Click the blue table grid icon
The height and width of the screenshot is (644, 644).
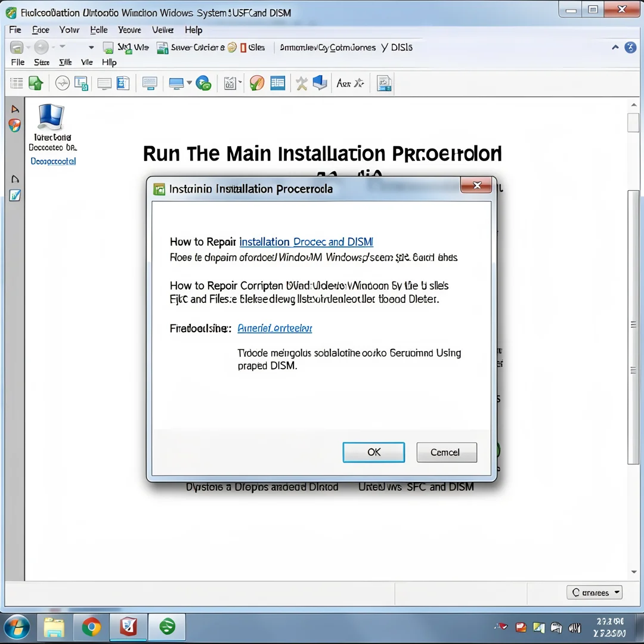(x=278, y=83)
